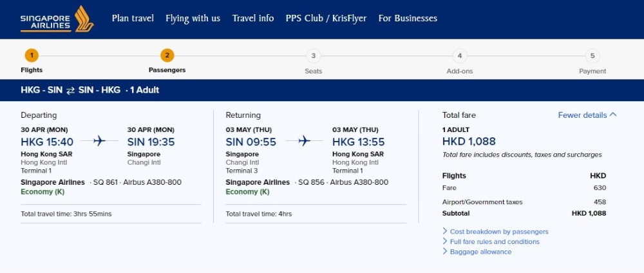This screenshot has width=644, height=273.
Task: Click the round-trip arrows icon
Action: tap(70, 90)
